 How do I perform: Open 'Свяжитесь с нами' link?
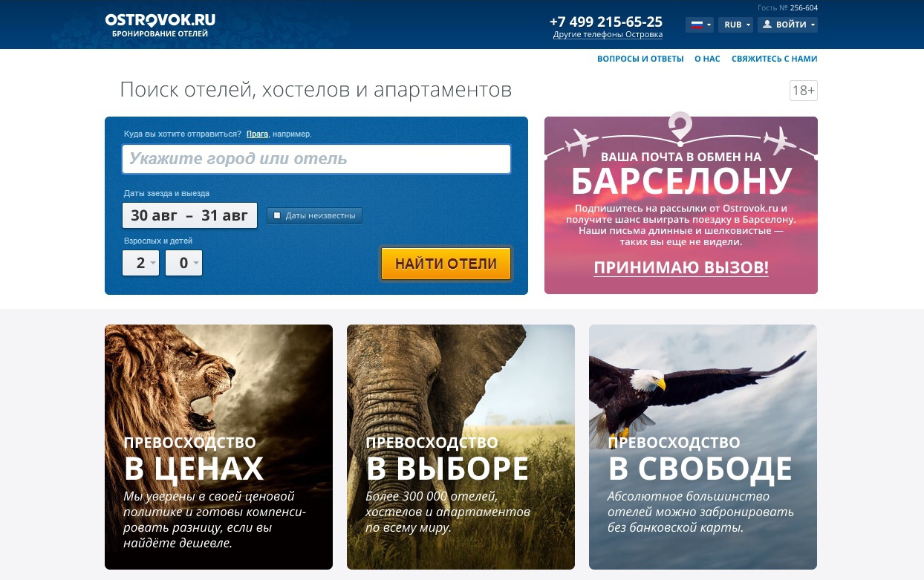click(775, 59)
